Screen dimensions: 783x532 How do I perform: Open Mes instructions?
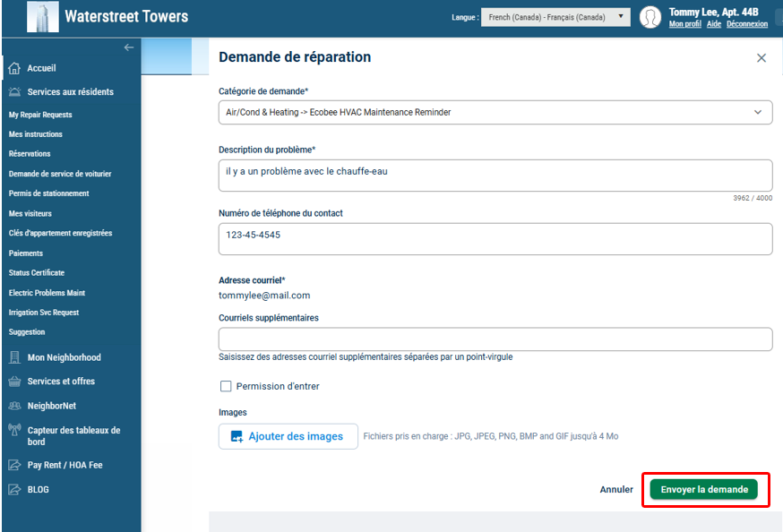(x=36, y=134)
